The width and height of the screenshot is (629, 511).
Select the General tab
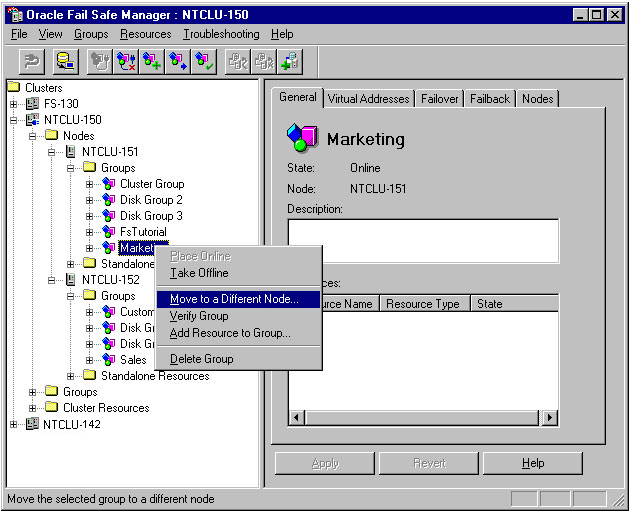click(298, 97)
